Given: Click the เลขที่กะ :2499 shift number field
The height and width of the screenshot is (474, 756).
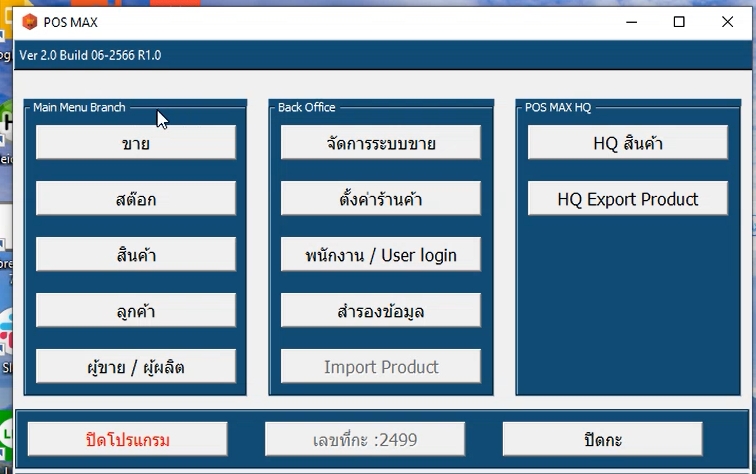Looking at the screenshot, I should coord(365,439).
